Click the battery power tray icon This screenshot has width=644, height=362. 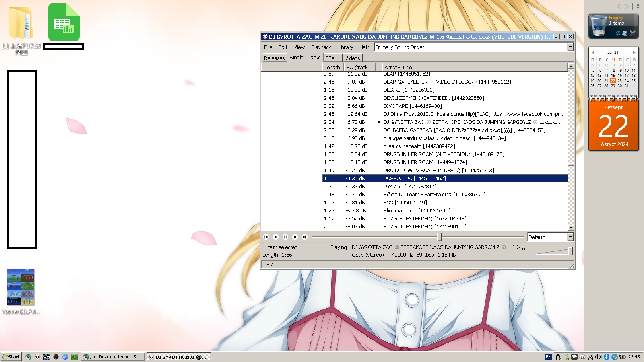tap(622, 357)
